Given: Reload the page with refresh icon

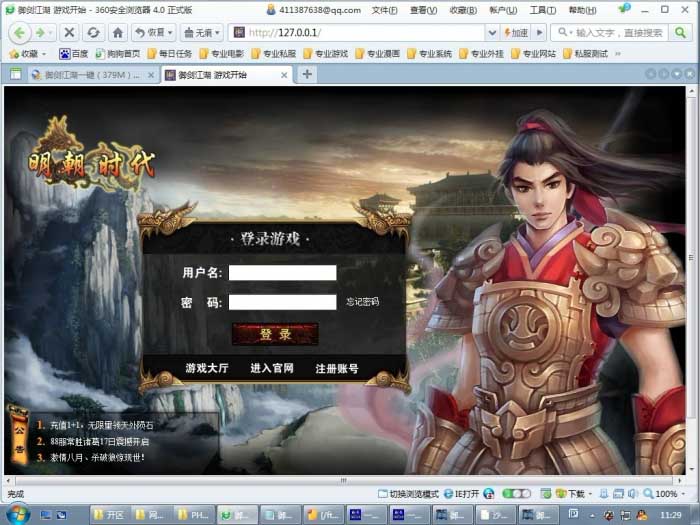Looking at the screenshot, I should (92, 32).
